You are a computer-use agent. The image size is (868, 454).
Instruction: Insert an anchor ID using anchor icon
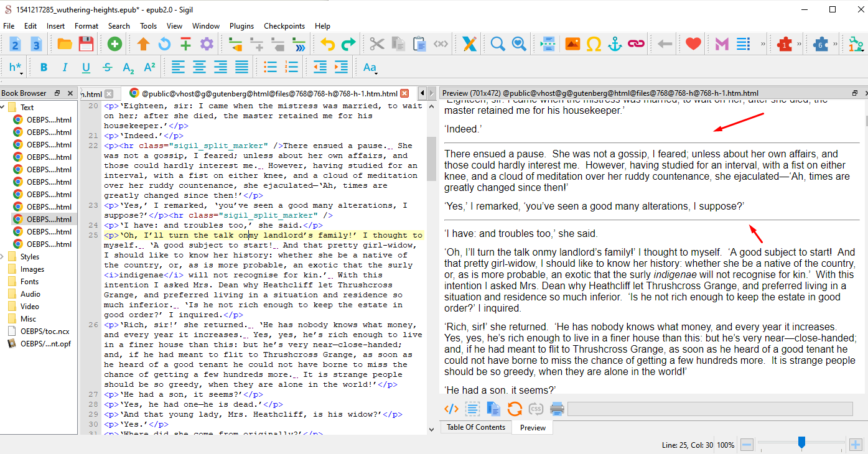(x=615, y=44)
